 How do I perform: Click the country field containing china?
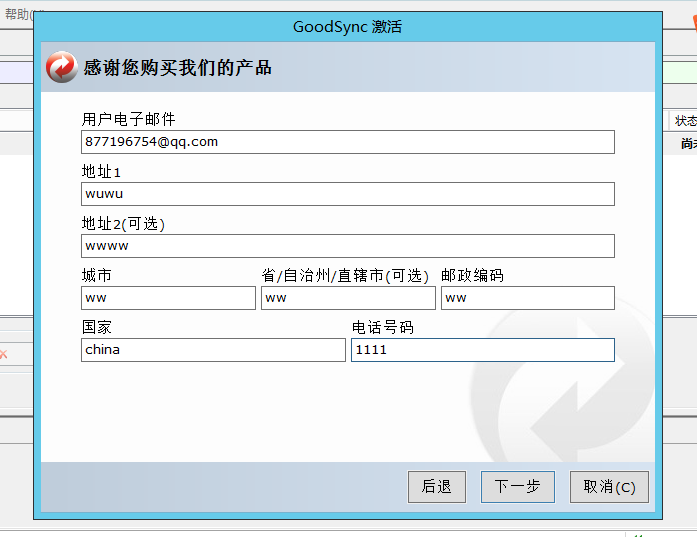213,350
